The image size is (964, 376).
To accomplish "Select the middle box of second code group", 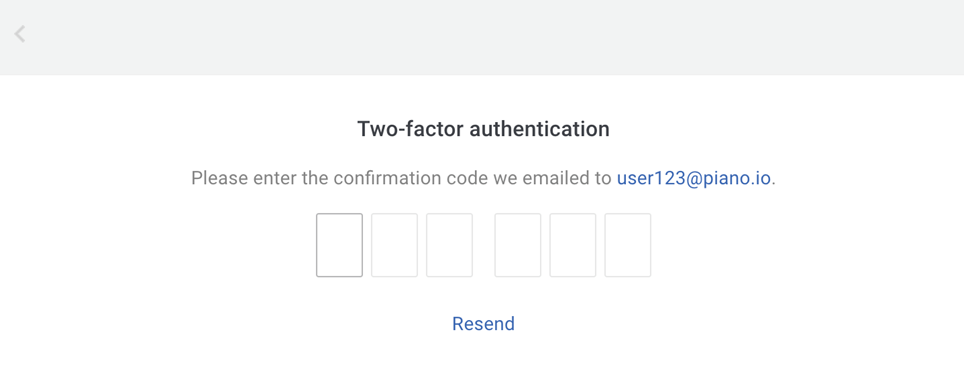I will tap(572, 245).
